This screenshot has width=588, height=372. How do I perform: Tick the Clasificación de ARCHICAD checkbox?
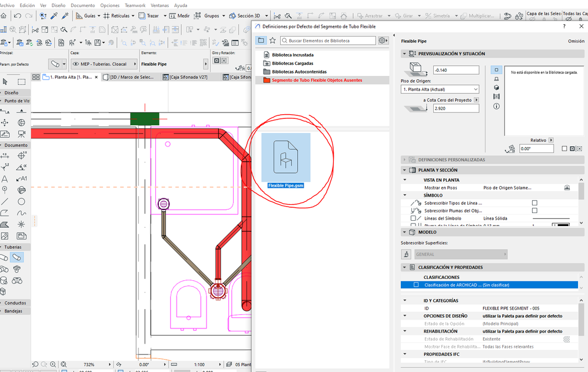tap(416, 285)
